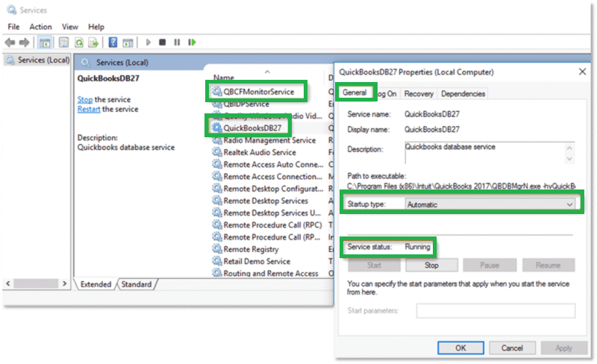Click the Pause button in Properties dialog
The width and height of the screenshot is (597, 364).
coord(490,265)
